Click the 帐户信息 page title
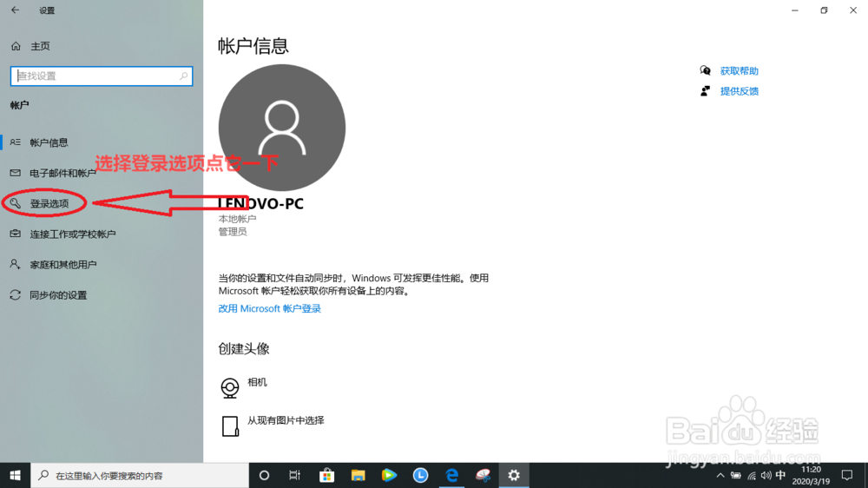This screenshot has width=868, height=488. [253, 46]
